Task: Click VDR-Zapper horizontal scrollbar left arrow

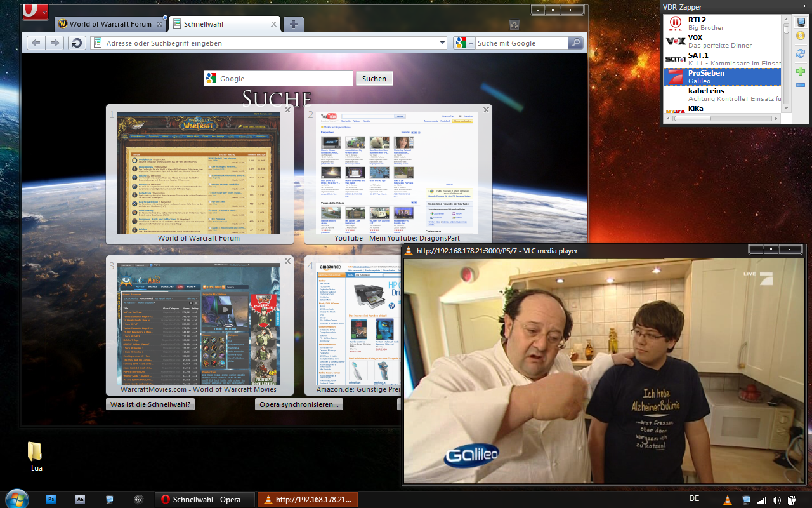Action: click(668, 118)
